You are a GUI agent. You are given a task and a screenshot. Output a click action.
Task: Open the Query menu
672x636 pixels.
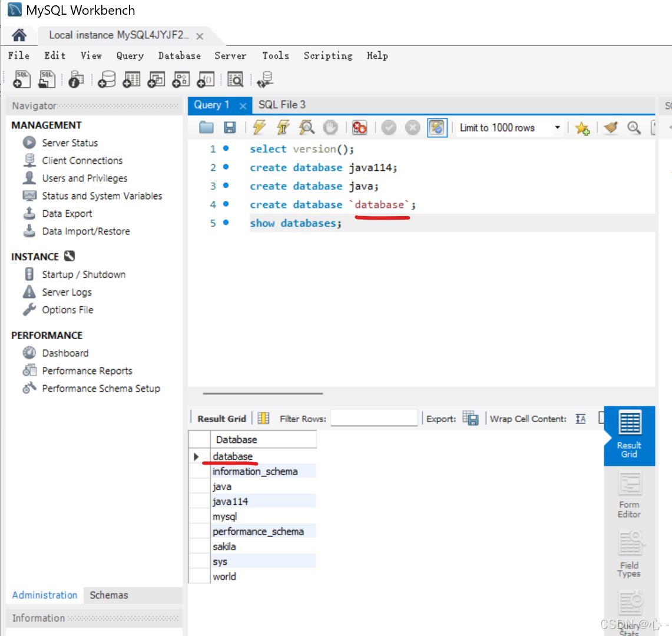(x=130, y=56)
